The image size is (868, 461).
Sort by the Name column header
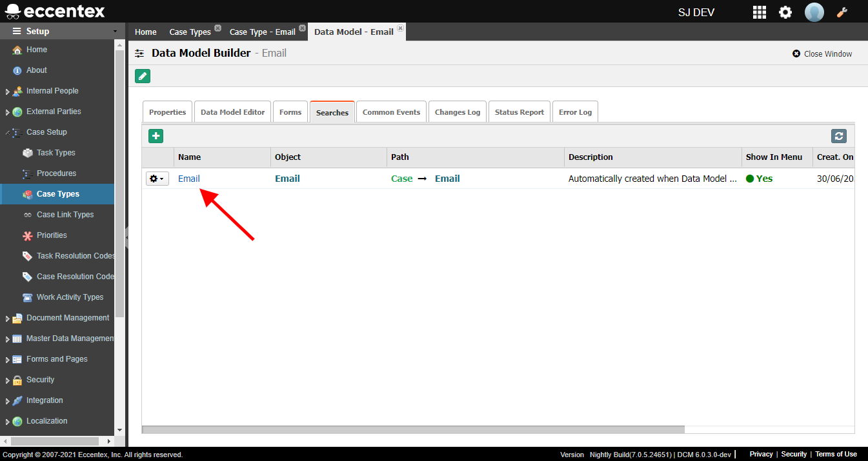(x=222, y=157)
